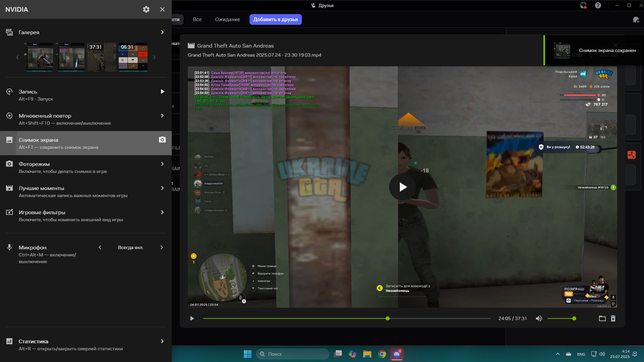Switch microphone mode to next option
Screen dimensions: 644x362
(x=162, y=247)
